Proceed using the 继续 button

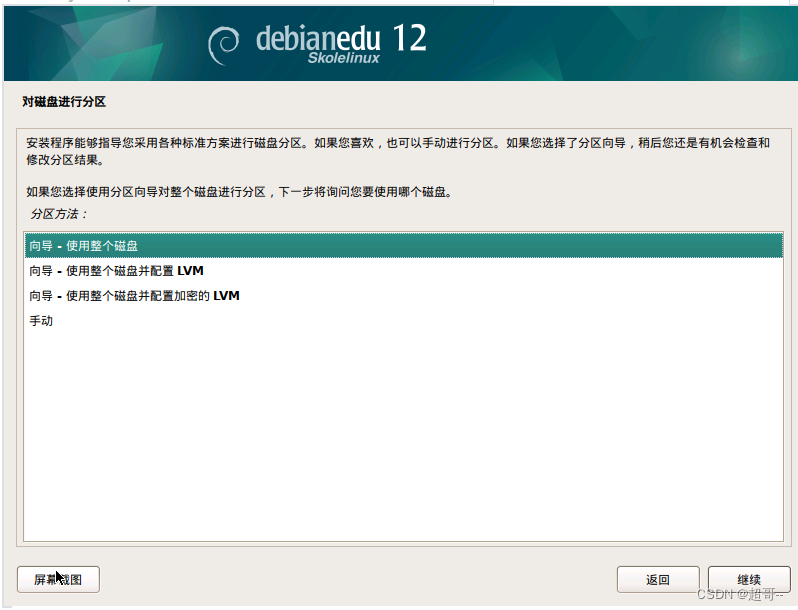pos(749,579)
